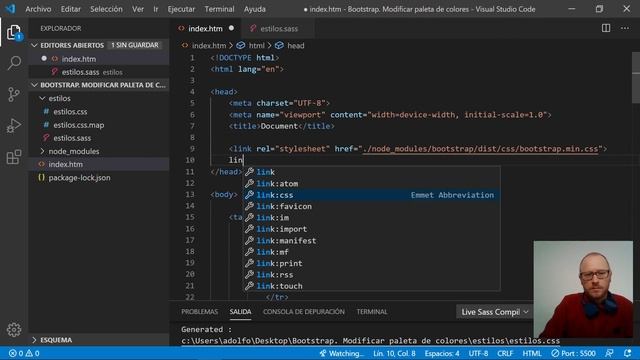
Task: Expand the node_modules folder
Action: [42, 151]
